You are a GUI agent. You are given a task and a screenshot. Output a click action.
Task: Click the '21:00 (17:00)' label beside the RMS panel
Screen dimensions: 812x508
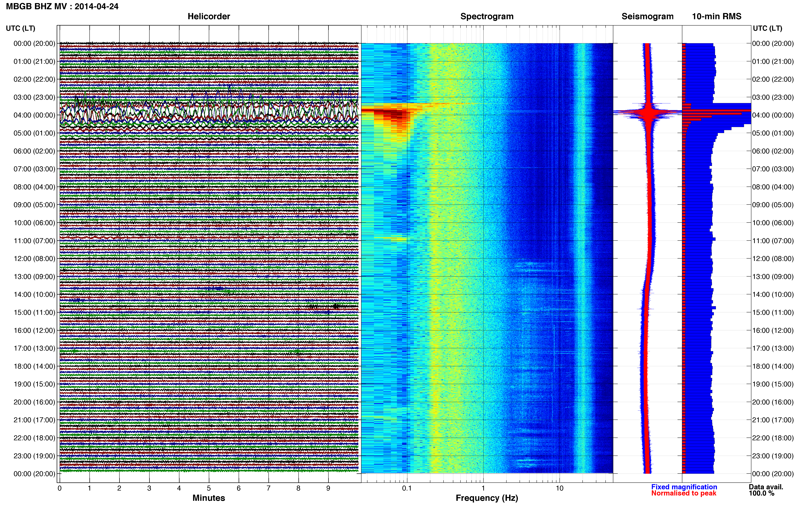coord(773,420)
